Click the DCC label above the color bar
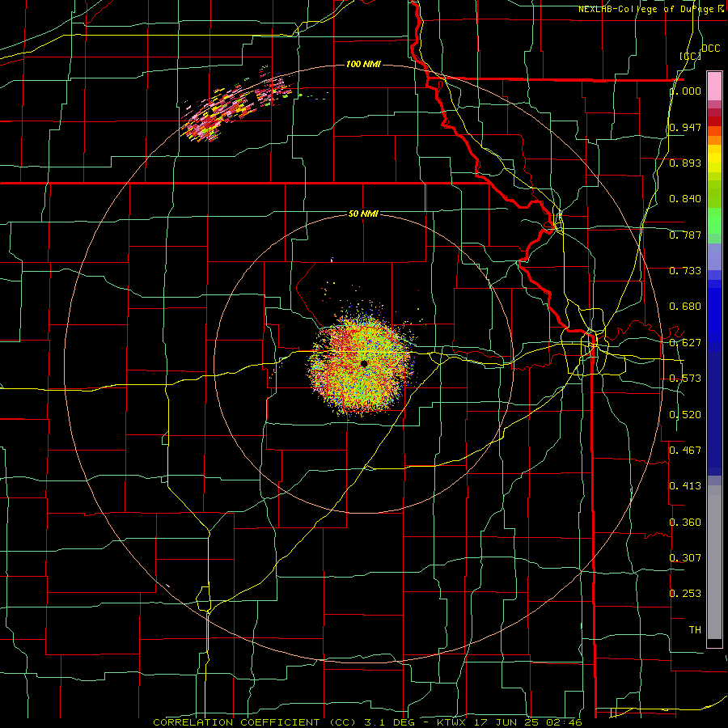This screenshot has width=728, height=728. [x=710, y=49]
